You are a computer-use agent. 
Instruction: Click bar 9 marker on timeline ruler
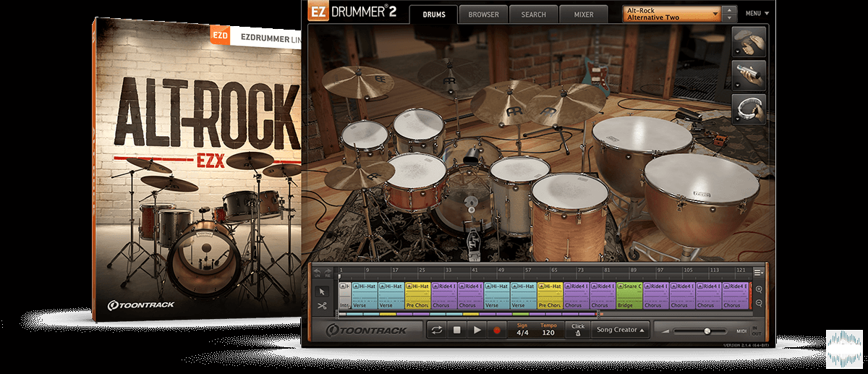[x=367, y=270]
